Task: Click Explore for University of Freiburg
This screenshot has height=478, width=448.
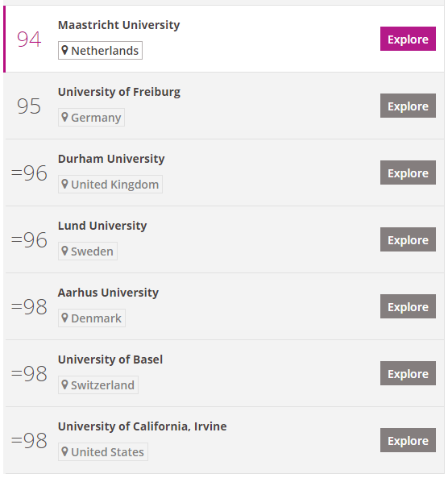Action: click(x=408, y=106)
